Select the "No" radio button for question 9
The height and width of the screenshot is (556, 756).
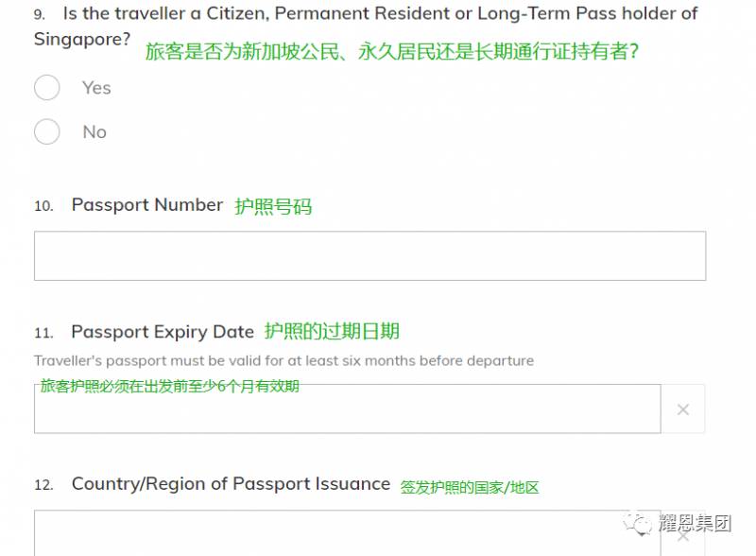point(47,131)
